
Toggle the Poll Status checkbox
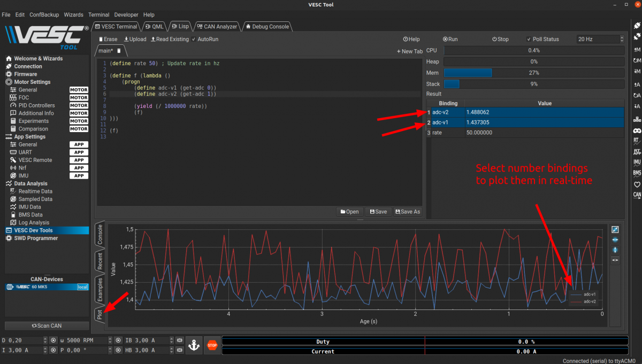[529, 39]
